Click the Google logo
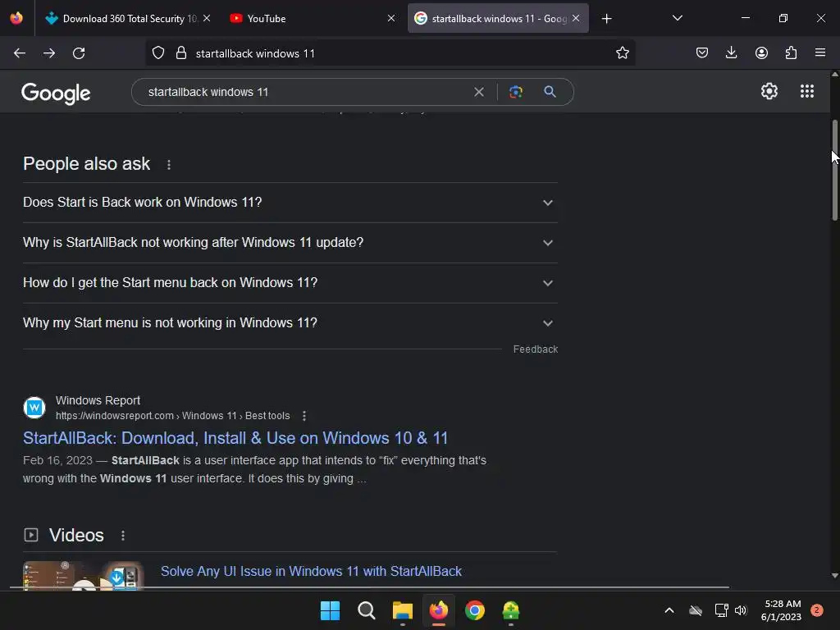 [56, 94]
